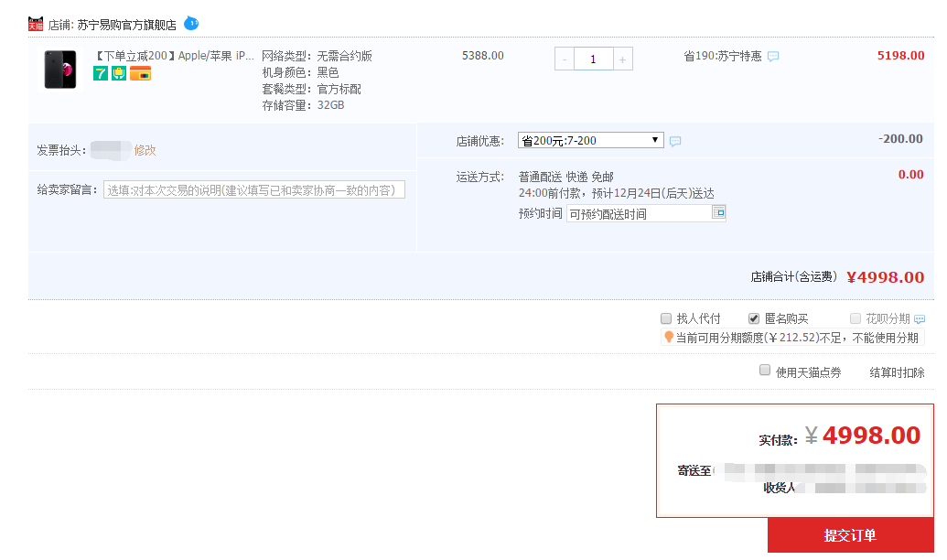This screenshot has height=560, width=947.
Task: Click the green shield guarantee badge
Action: click(119, 74)
